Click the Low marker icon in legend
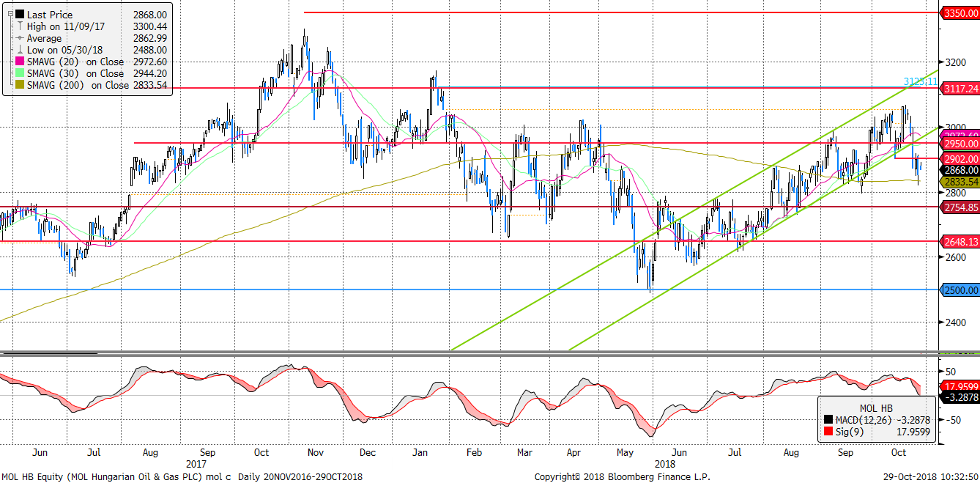 coord(18,50)
